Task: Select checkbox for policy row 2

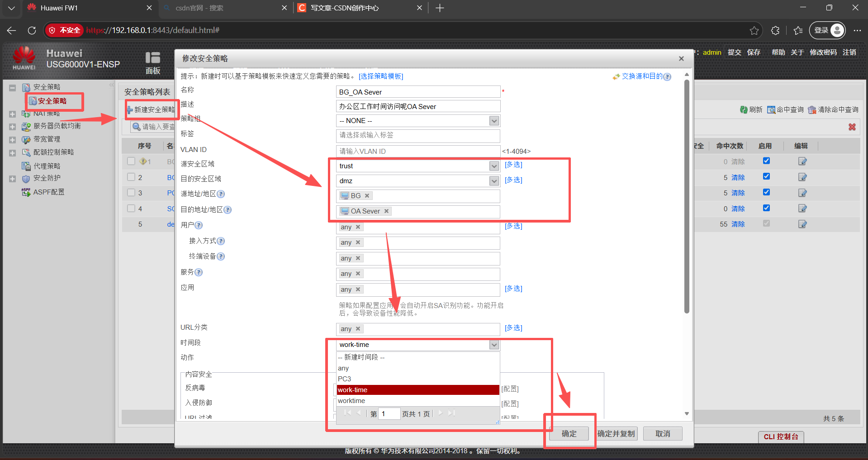Action: click(131, 177)
